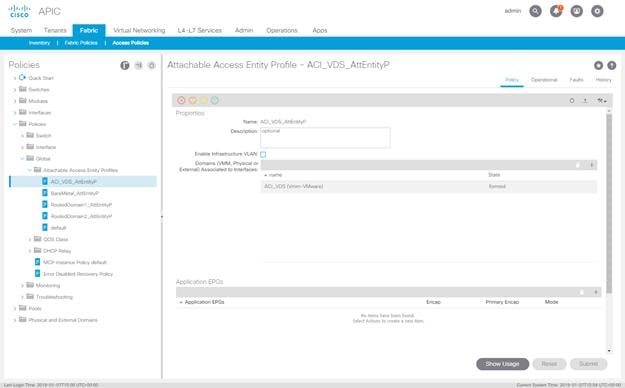Click the critical faults red circle icon
Viewport: 625px width, 388px height.
click(181, 100)
